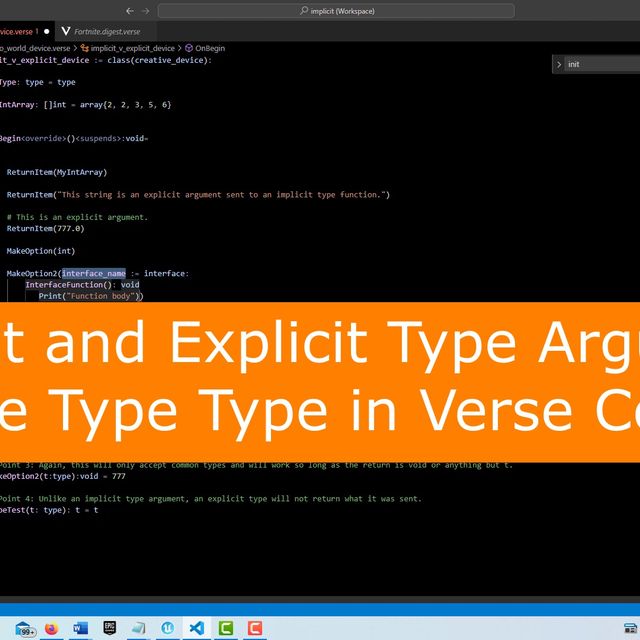Select the unsaved .verse editor tab
Image resolution: width=640 pixels, height=640 pixels.
point(25,31)
